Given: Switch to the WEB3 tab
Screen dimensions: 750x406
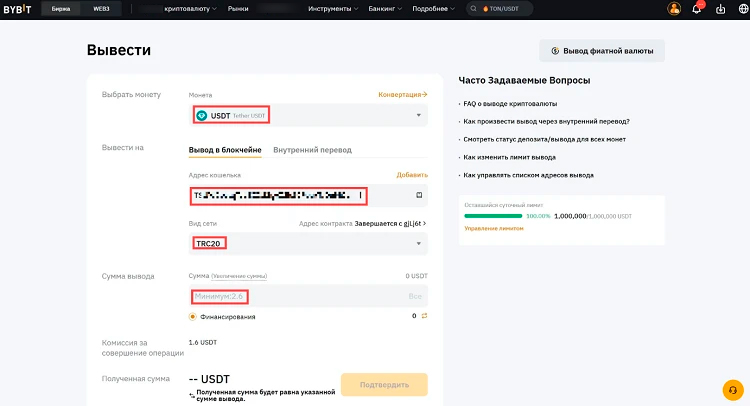Looking at the screenshot, I should (101, 9).
